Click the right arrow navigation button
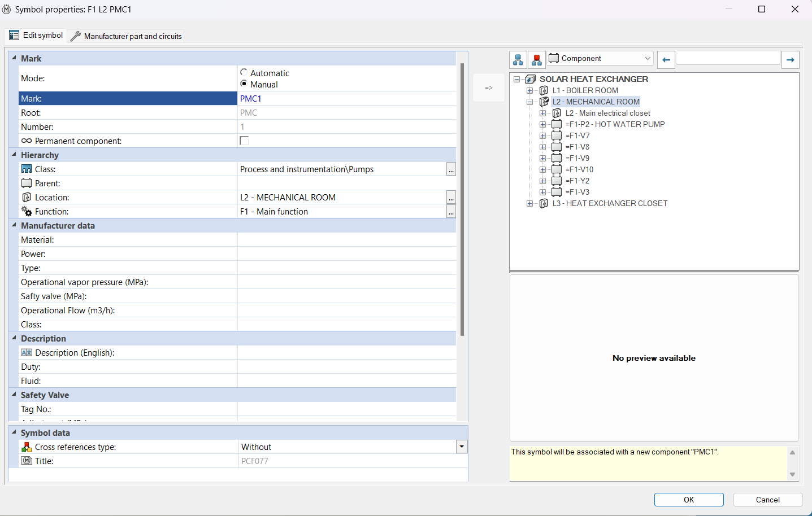The image size is (812, 516). pyautogui.click(x=790, y=59)
